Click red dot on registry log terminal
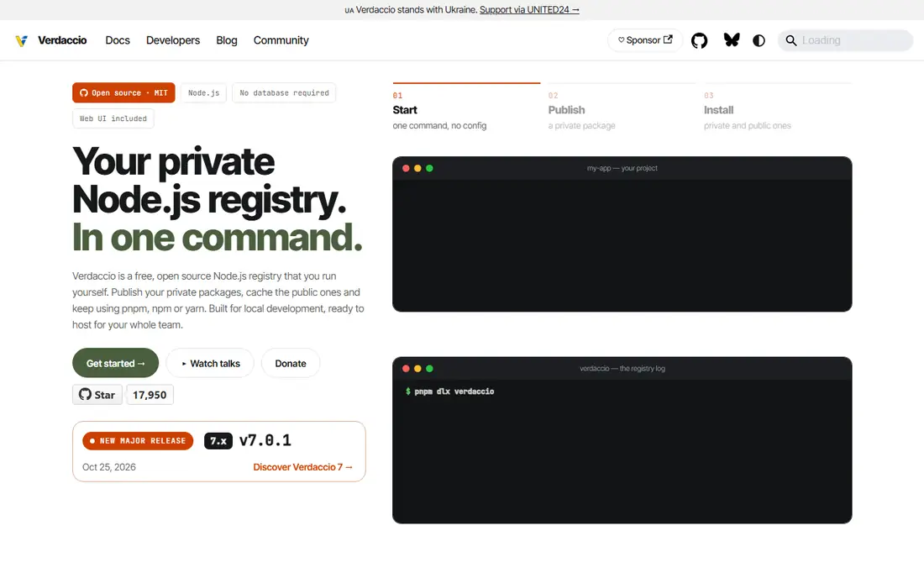Viewport: 924px width, 578px height. pyautogui.click(x=406, y=369)
